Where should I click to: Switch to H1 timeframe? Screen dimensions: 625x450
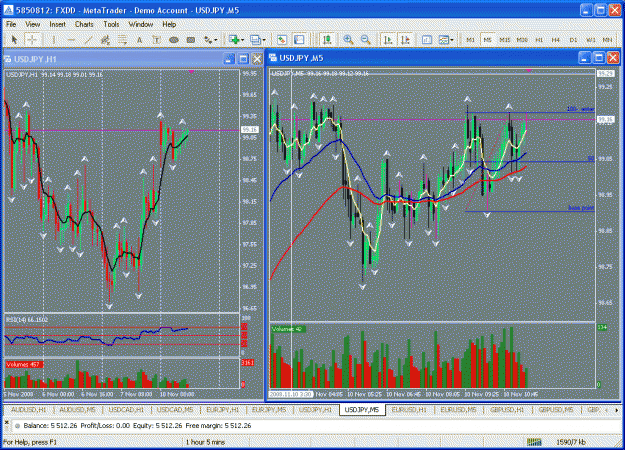(x=539, y=40)
